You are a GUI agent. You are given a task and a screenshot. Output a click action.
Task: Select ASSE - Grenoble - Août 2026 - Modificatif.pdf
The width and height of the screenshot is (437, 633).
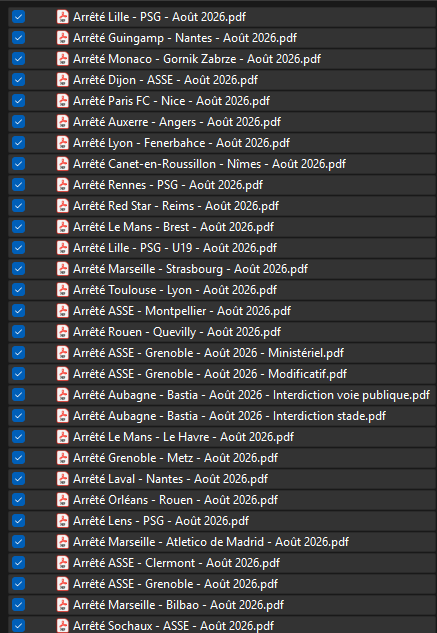(x=210, y=374)
